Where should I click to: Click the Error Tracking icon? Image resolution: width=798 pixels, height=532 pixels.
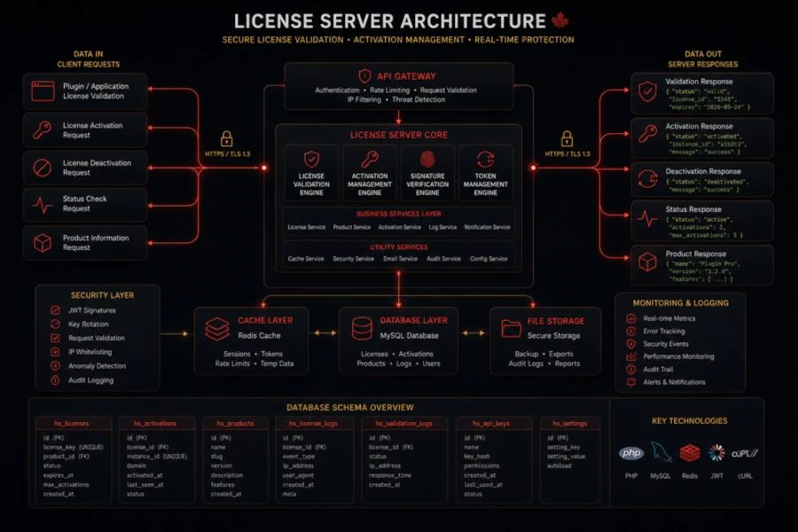[x=631, y=331]
